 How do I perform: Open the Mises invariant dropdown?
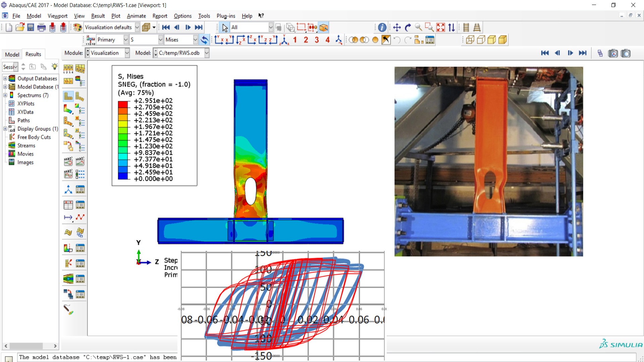click(196, 40)
